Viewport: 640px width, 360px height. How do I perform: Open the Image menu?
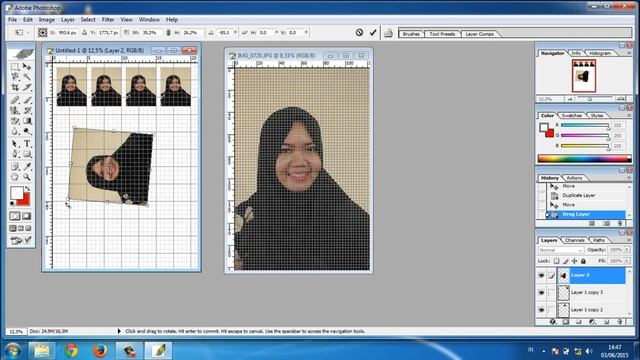[x=47, y=20]
